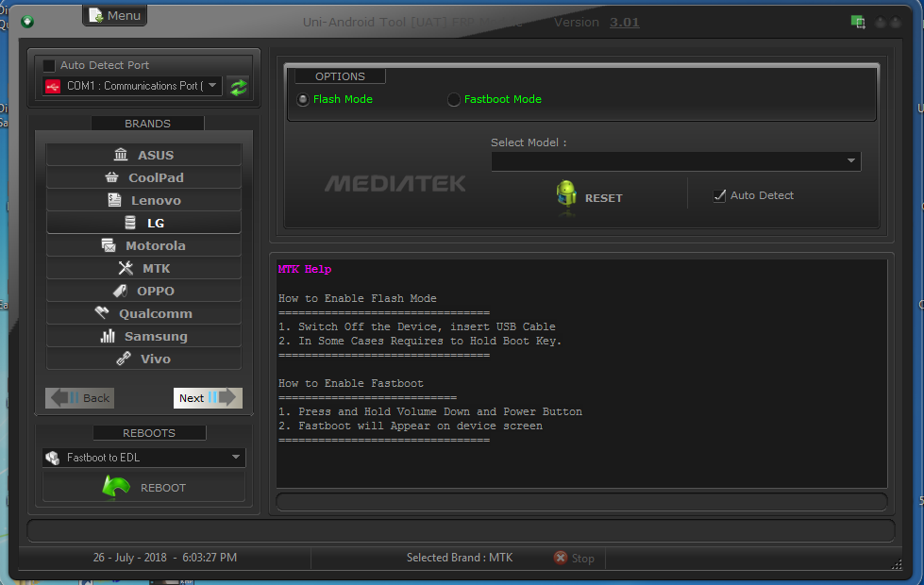This screenshot has width=924, height=585.
Task: Click the Next brands button
Action: point(207,397)
